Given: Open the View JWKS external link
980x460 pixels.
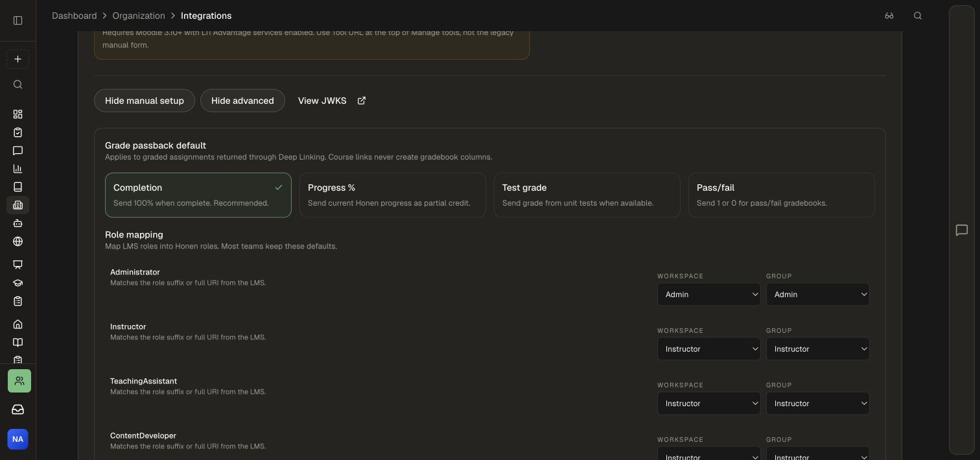Looking at the screenshot, I should [x=332, y=101].
